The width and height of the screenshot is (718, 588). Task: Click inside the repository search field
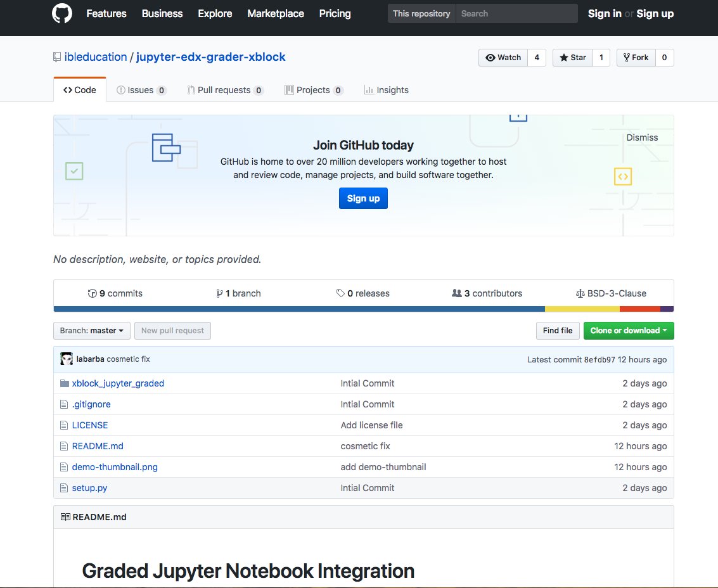(516, 13)
